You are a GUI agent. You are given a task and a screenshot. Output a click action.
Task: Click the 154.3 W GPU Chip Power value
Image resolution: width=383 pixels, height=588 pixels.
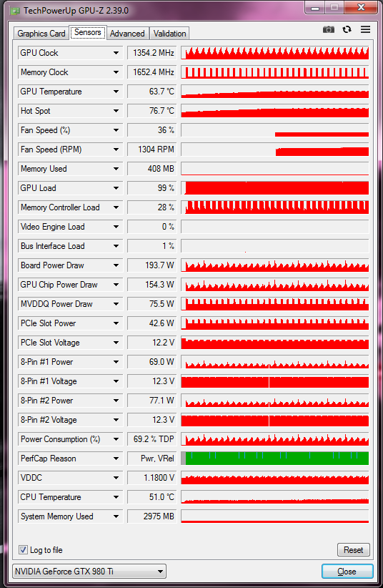tap(151, 285)
